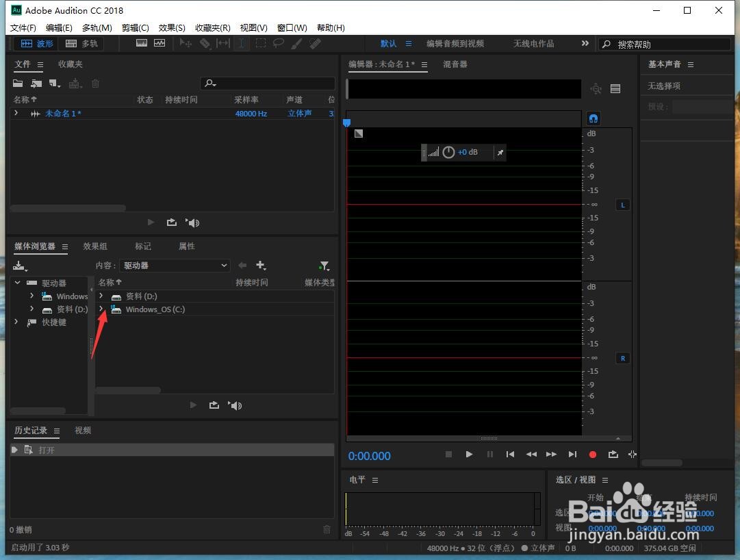Select the 打开 history entry
The width and height of the screenshot is (740, 560).
(173, 450)
